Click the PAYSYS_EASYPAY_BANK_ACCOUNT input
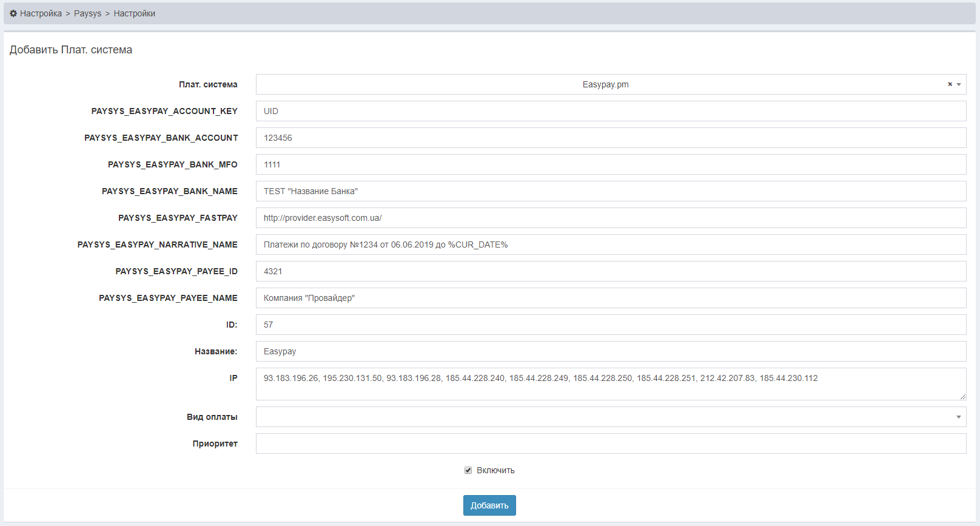 [x=611, y=138]
